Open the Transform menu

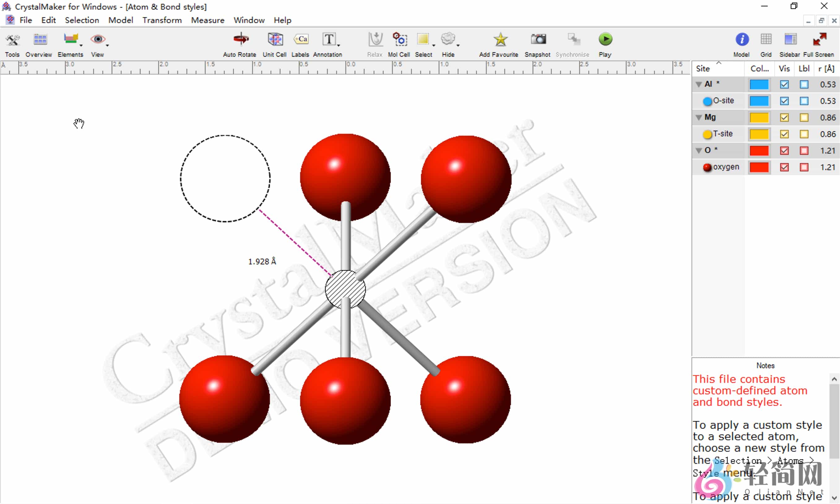pos(162,20)
